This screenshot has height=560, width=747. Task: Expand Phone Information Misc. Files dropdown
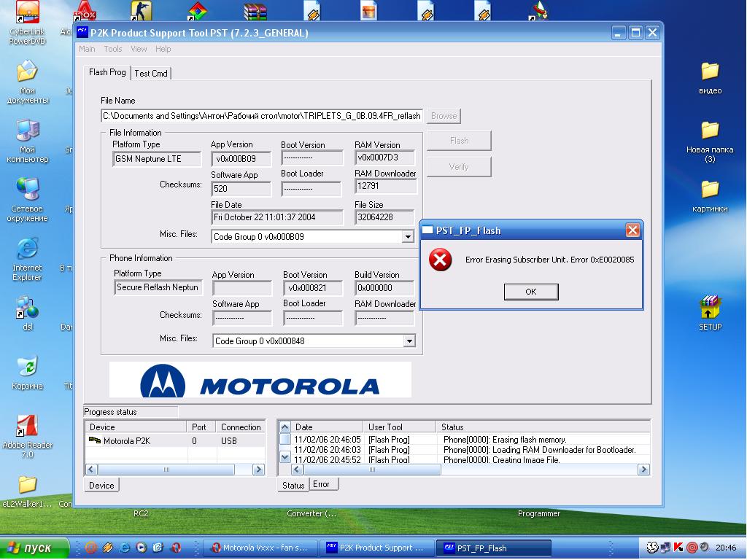coord(409,341)
